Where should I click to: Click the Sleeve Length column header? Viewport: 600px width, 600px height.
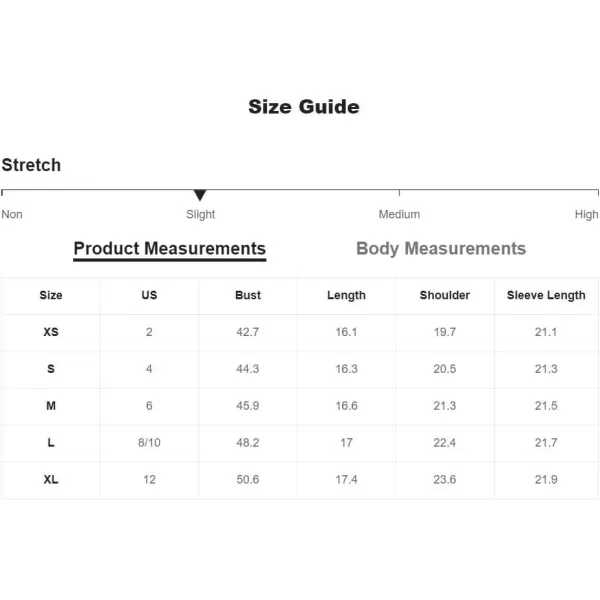[x=546, y=295]
